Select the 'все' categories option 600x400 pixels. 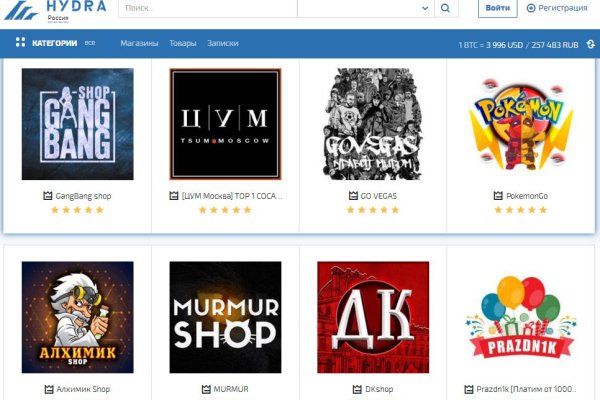tap(90, 43)
